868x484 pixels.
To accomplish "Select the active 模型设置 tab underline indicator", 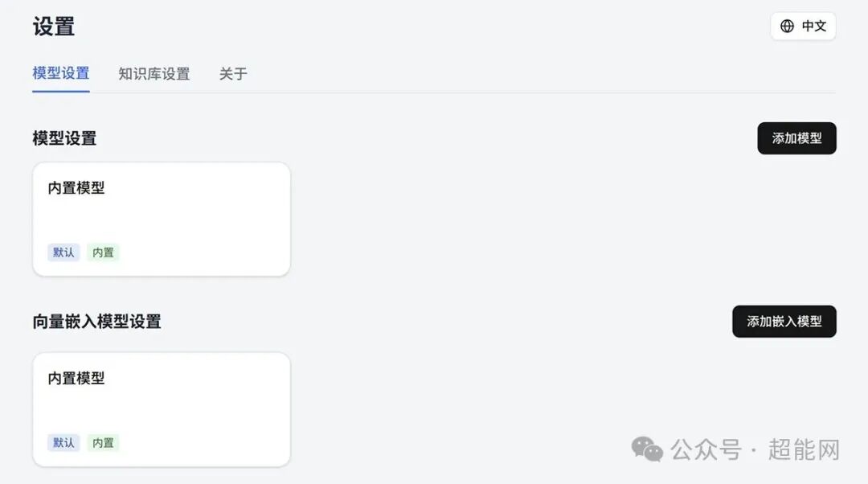I will tap(60, 92).
